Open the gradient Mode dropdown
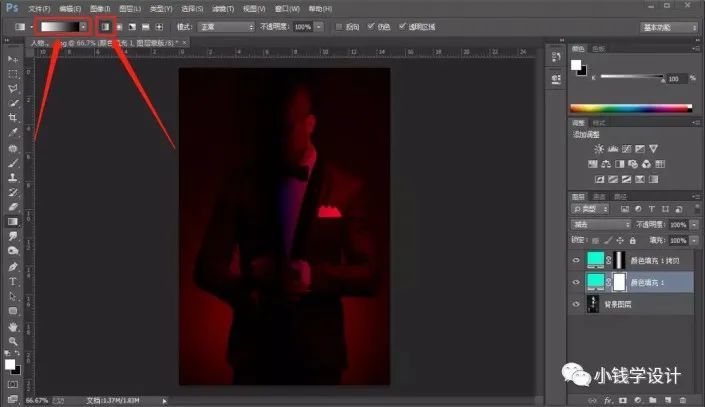Image resolution: width=705 pixels, height=407 pixels. pos(226,27)
